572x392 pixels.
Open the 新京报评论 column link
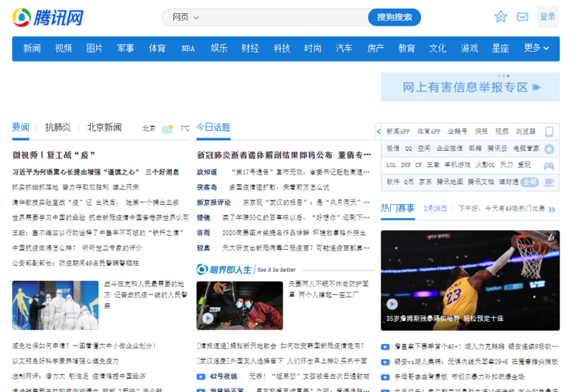[214, 203]
